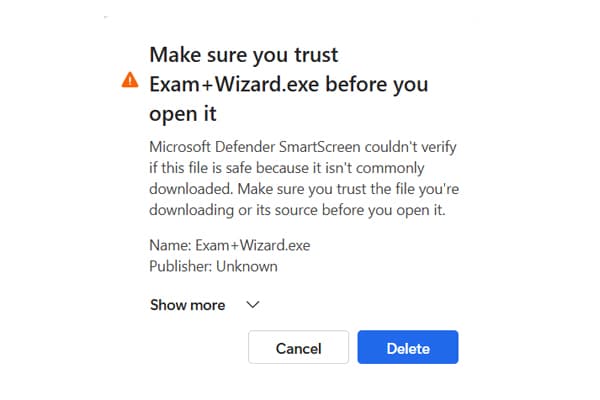Click the Publisher: Unknown line
This screenshot has width=600, height=400.
tap(213, 266)
